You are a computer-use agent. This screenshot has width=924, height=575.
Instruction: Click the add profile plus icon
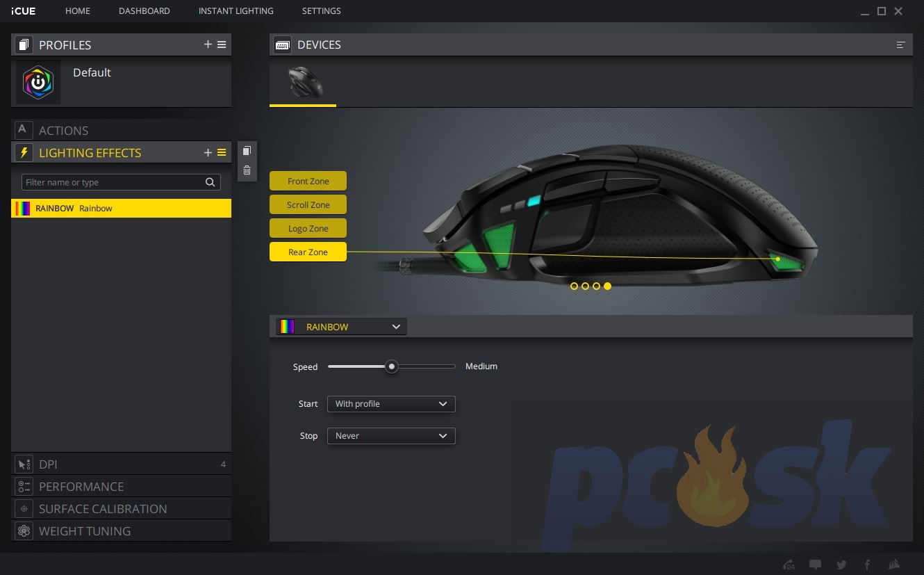point(208,44)
